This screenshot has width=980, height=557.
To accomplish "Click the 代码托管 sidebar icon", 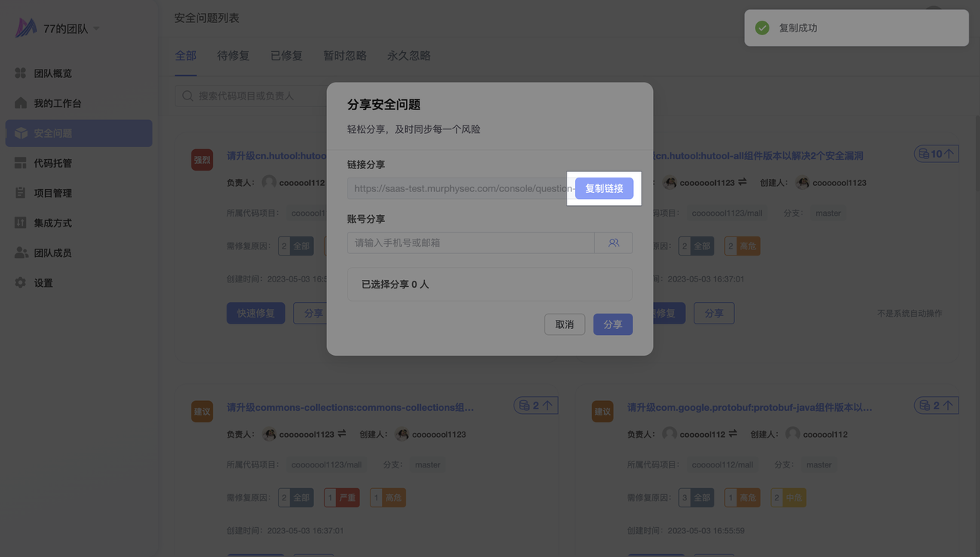I will click(x=21, y=163).
